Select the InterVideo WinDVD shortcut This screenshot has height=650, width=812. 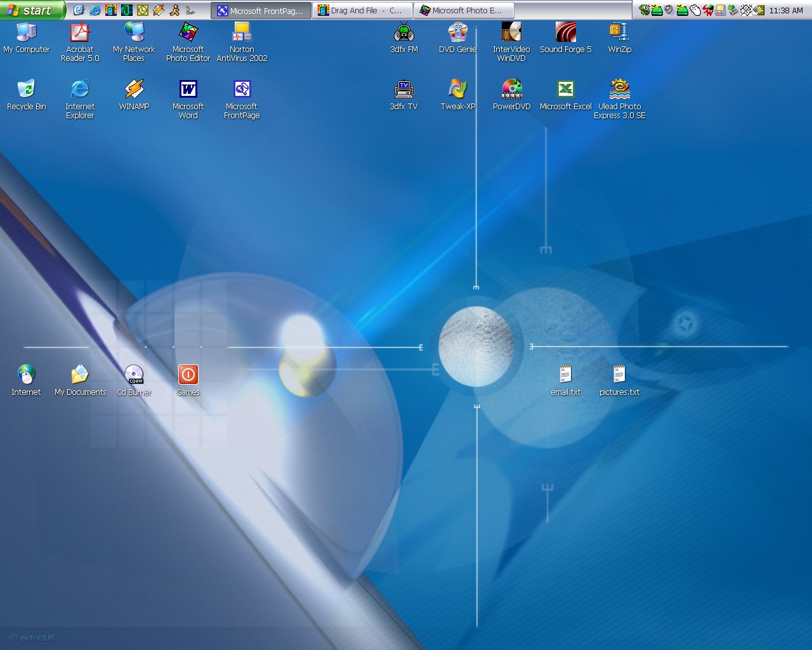tap(511, 43)
